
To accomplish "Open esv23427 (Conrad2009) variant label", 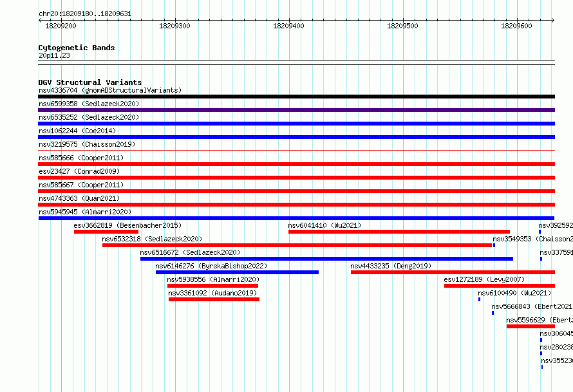I will [79, 171].
